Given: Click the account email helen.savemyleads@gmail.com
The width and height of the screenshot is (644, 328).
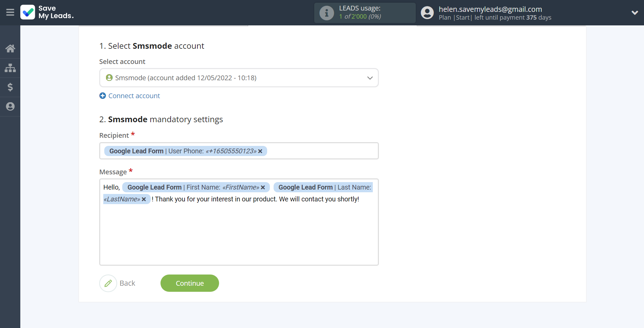Looking at the screenshot, I should click(490, 9).
